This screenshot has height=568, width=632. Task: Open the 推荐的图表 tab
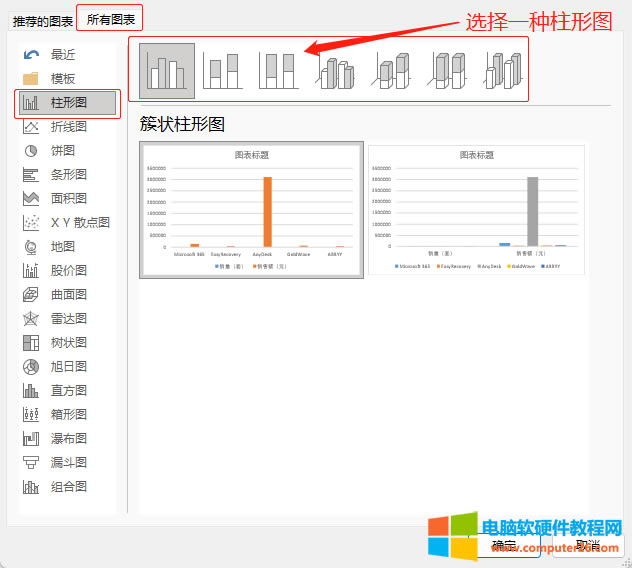[43, 20]
